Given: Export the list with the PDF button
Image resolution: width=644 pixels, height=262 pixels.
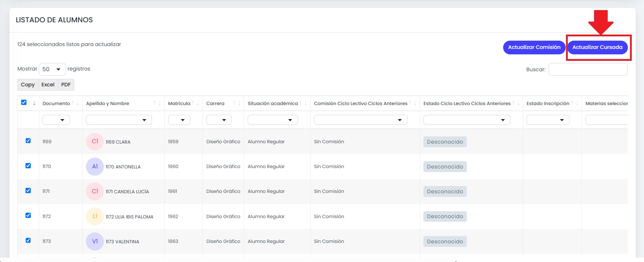Looking at the screenshot, I should (x=66, y=85).
